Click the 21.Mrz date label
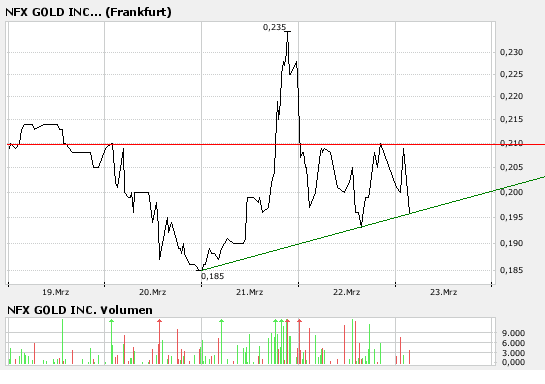The image size is (545, 384). (250, 292)
